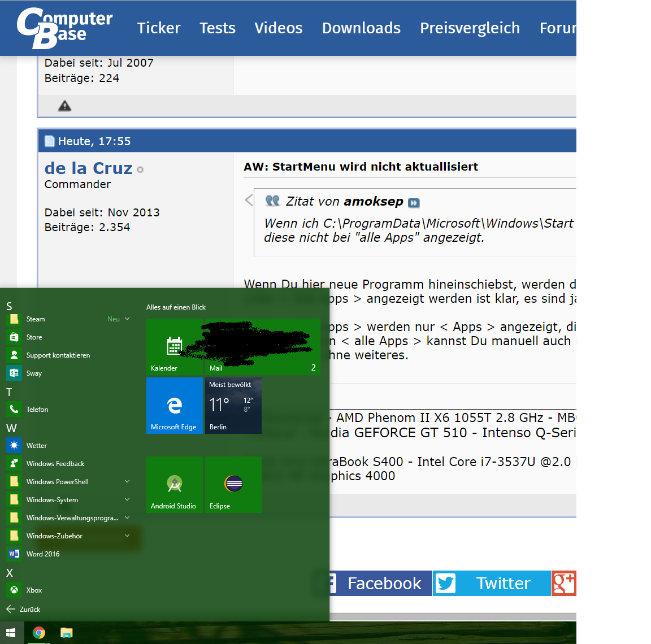Expand Windows PowerShell chevron
651x644 pixels.
click(x=127, y=481)
